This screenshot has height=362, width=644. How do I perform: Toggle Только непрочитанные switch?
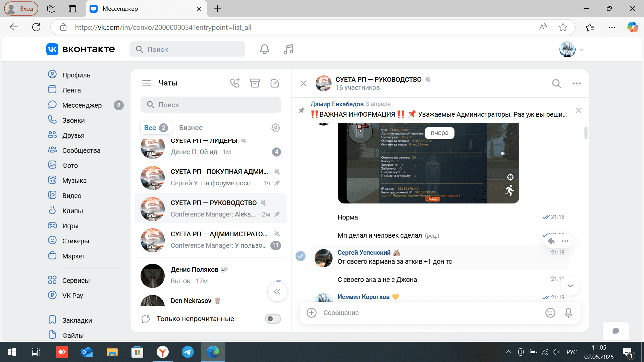click(x=273, y=319)
